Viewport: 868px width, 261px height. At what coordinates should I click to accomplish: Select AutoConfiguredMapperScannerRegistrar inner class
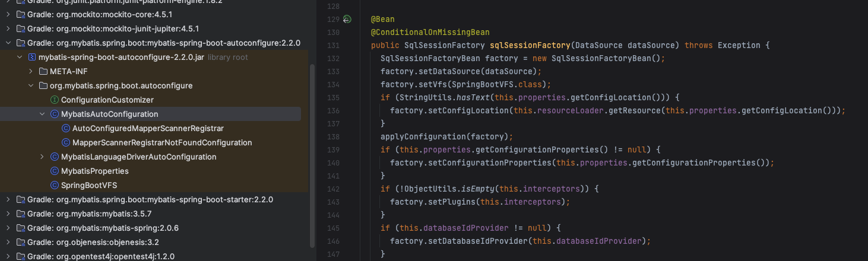(x=148, y=128)
